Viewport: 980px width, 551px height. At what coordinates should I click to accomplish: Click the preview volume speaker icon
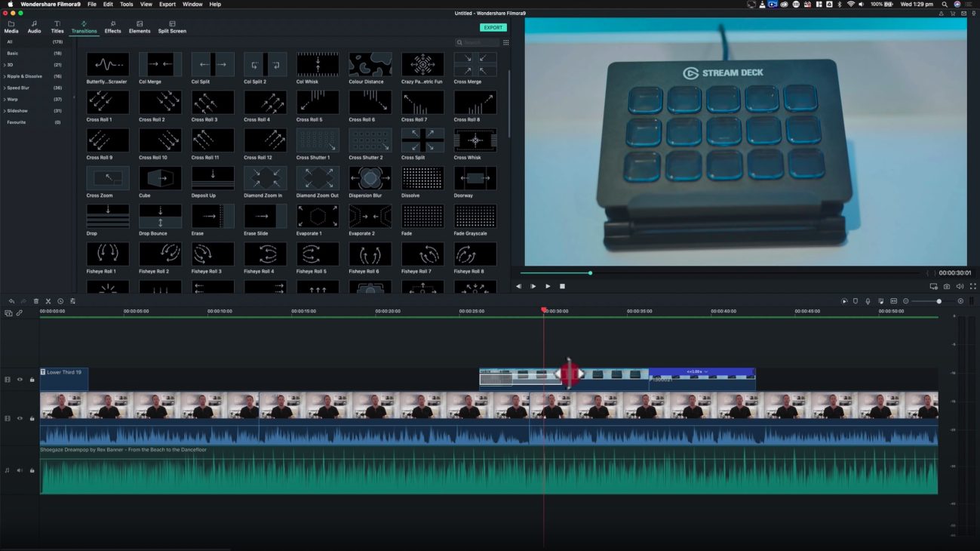point(960,286)
